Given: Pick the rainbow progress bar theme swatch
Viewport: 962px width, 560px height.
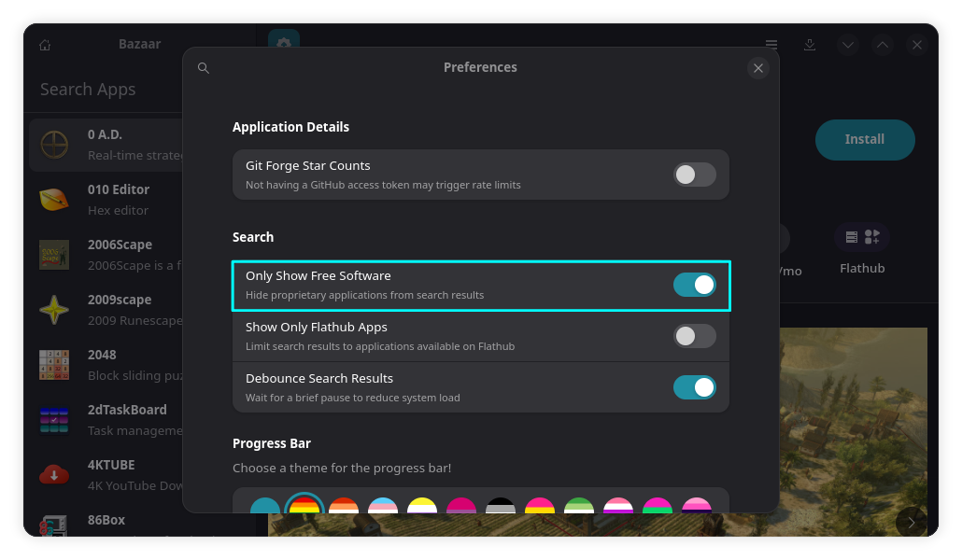Looking at the screenshot, I should click(x=304, y=504).
